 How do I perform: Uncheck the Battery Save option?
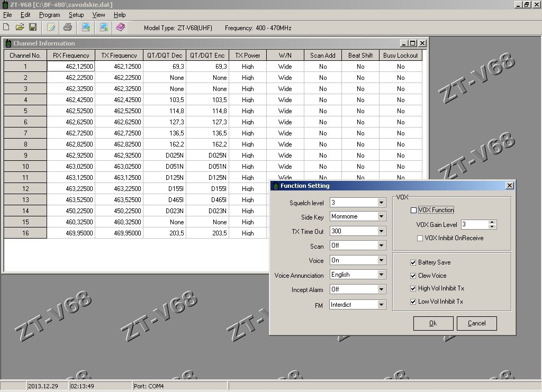(413, 262)
